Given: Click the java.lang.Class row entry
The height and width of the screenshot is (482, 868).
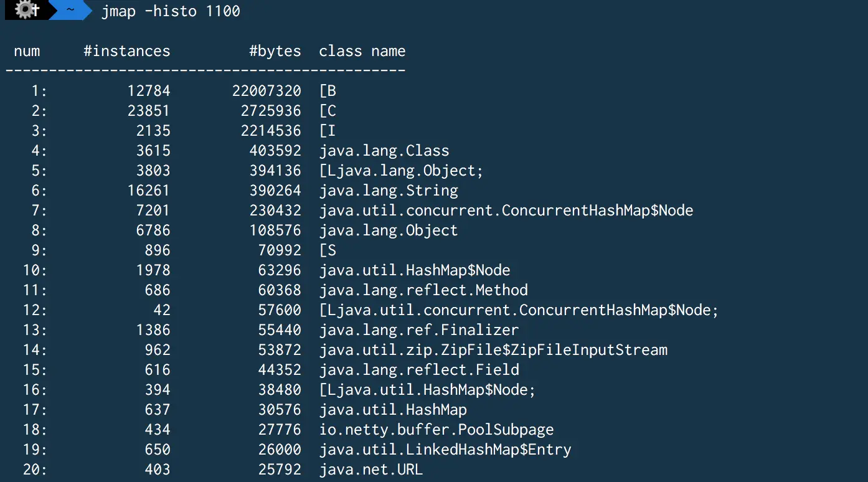Looking at the screenshot, I should click(384, 151).
